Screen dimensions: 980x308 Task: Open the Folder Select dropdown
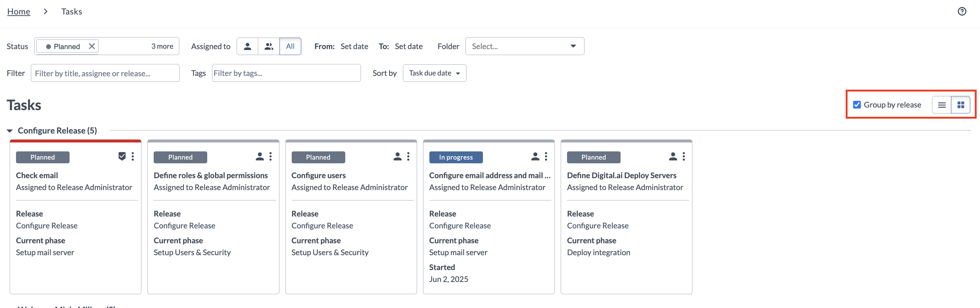tap(525, 46)
